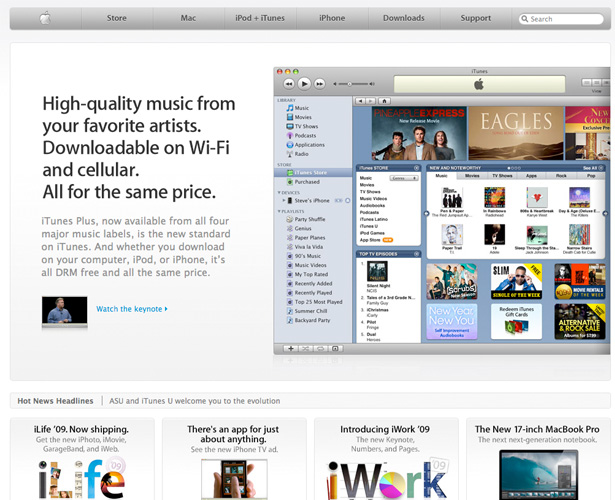Toggle repeat button in iTunes bottom bar
Image resolution: width=615 pixels, height=500 pixels.
[x=320, y=349]
